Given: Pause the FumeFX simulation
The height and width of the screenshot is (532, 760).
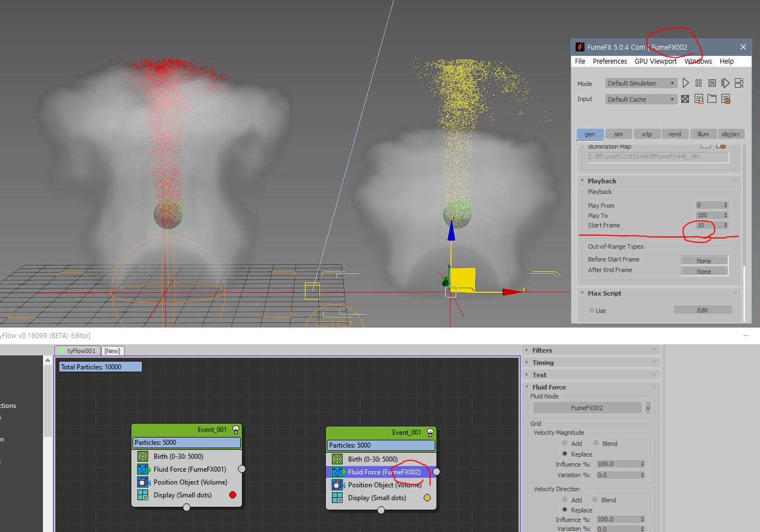Looking at the screenshot, I should click(x=699, y=83).
